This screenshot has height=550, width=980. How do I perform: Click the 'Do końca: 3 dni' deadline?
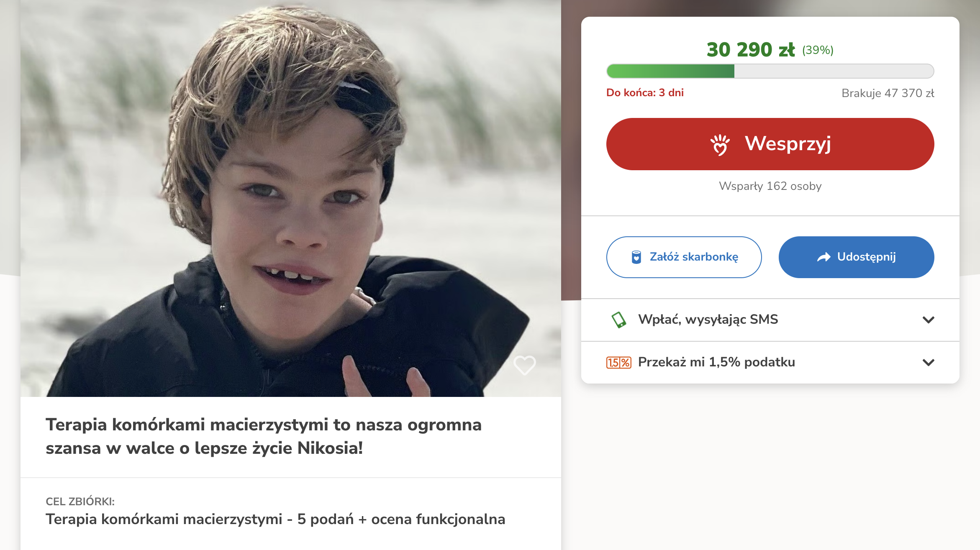[645, 92]
